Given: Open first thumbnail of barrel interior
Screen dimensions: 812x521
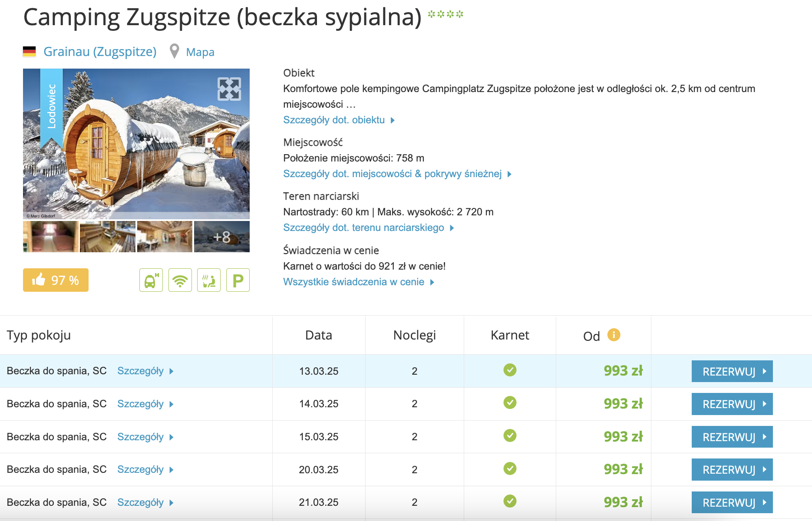Looking at the screenshot, I should [51, 237].
